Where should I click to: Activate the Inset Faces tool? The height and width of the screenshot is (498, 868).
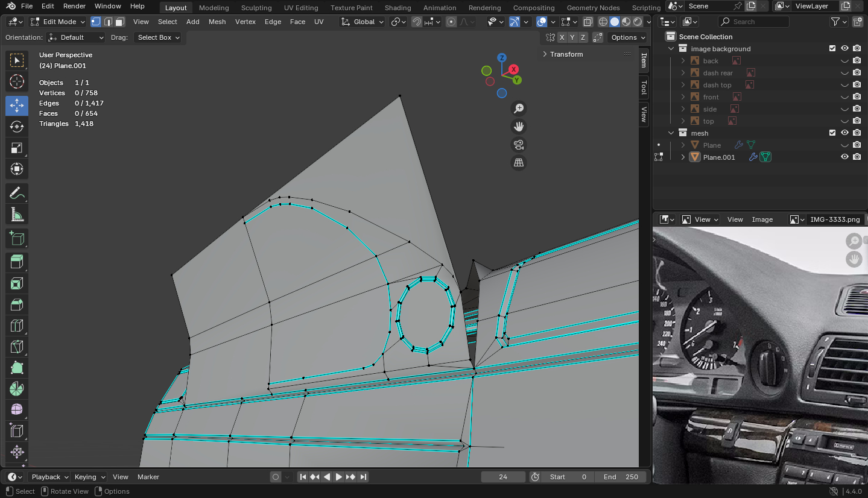click(17, 283)
